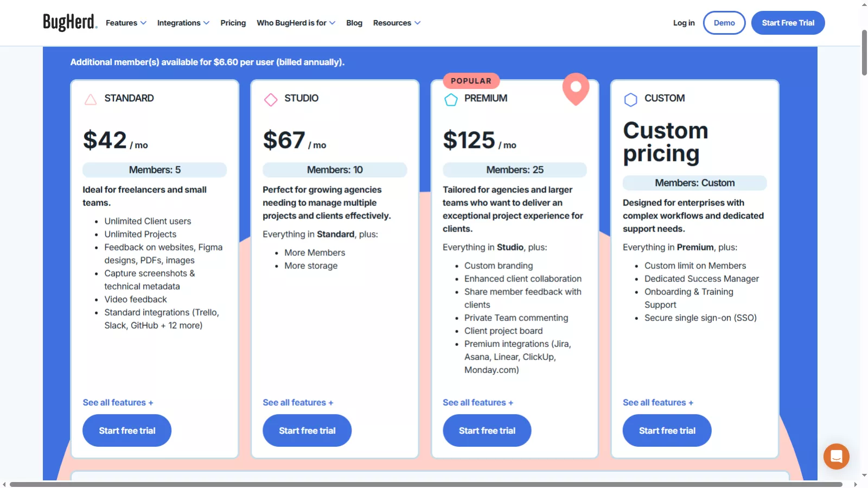Click the BugHerd logo
The image size is (868, 488).
69,22
